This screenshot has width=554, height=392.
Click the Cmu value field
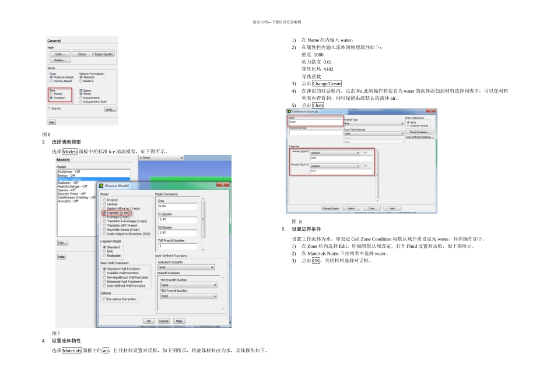(x=178, y=206)
